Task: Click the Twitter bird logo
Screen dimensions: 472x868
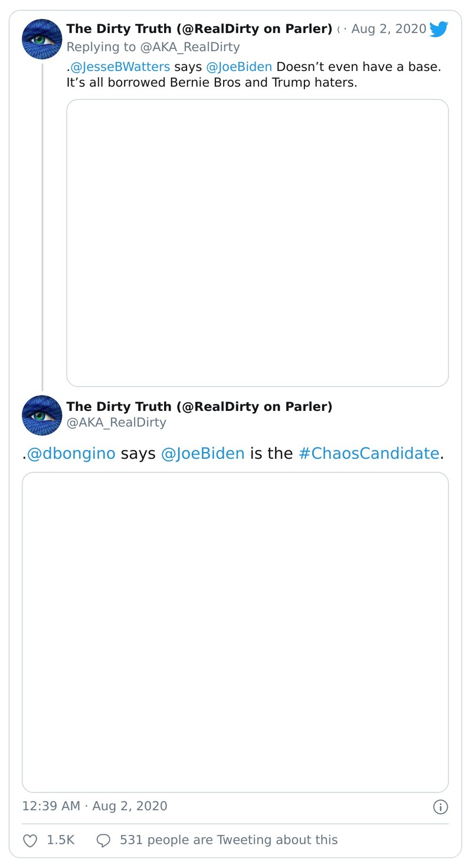Action: (439, 29)
